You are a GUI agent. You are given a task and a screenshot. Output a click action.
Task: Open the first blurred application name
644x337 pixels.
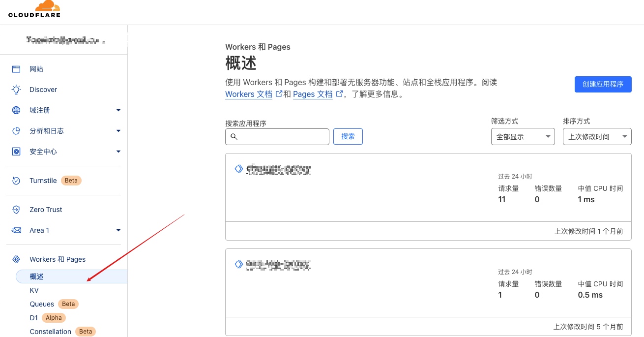pos(278,170)
